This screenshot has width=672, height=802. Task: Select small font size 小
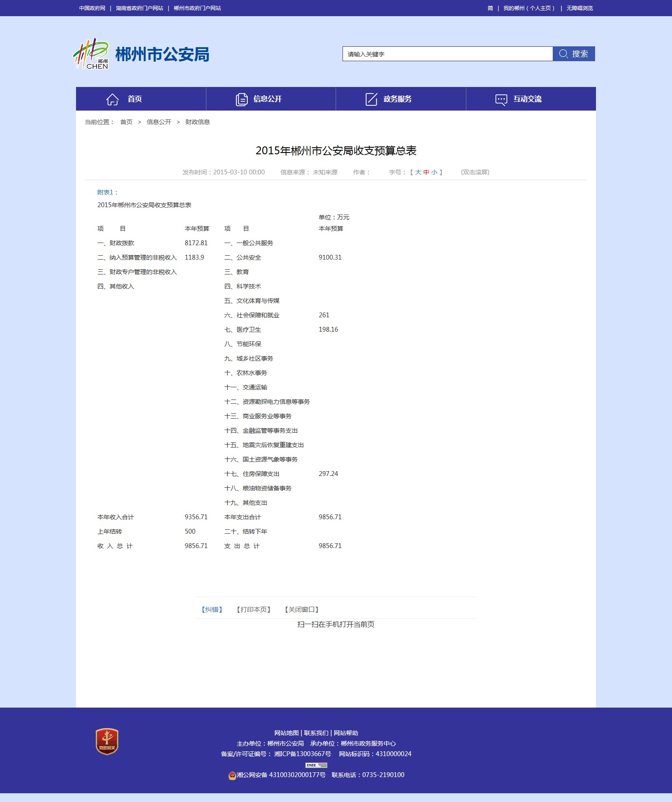pos(434,172)
